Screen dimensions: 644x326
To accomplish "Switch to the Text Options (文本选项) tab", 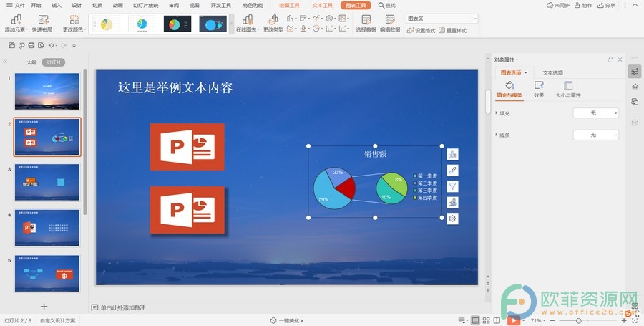I will pyautogui.click(x=553, y=73).
